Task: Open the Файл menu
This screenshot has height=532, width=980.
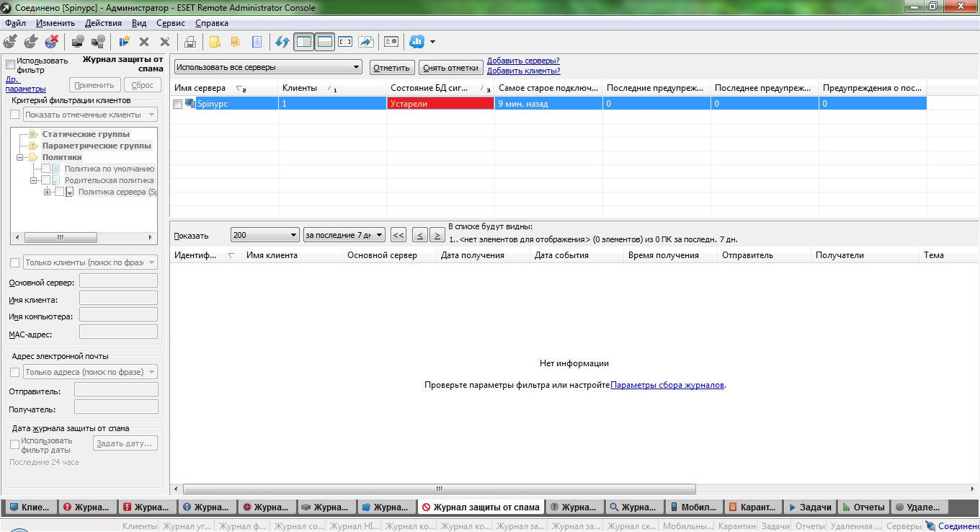Action: click(x=15, y=23)
